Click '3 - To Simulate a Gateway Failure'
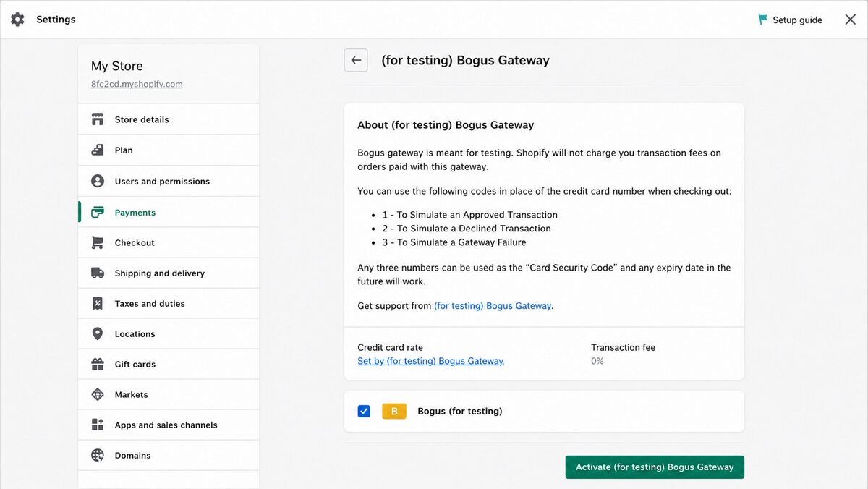This screenshot has height=489, width=868. point(454,242)
